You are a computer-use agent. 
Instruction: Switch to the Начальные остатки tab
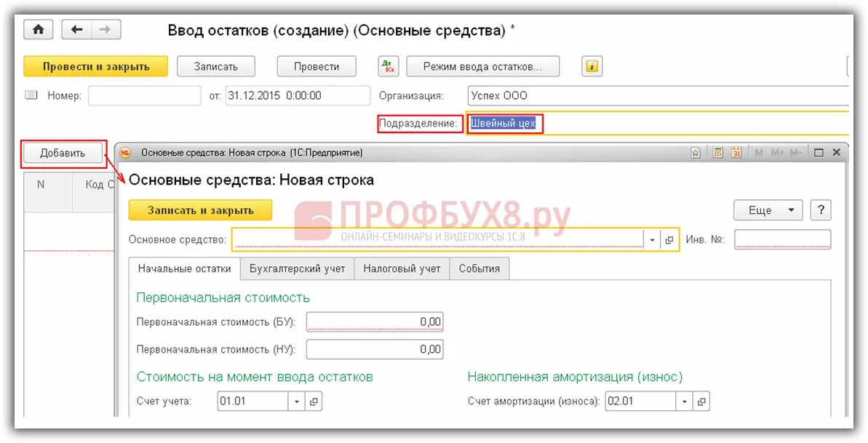(184, 268)
